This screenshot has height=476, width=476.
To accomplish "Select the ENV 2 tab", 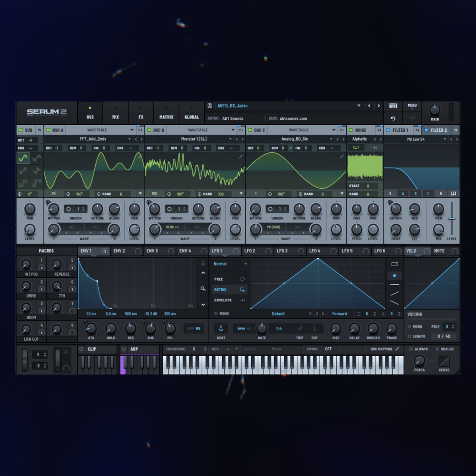I will [119, 251].
